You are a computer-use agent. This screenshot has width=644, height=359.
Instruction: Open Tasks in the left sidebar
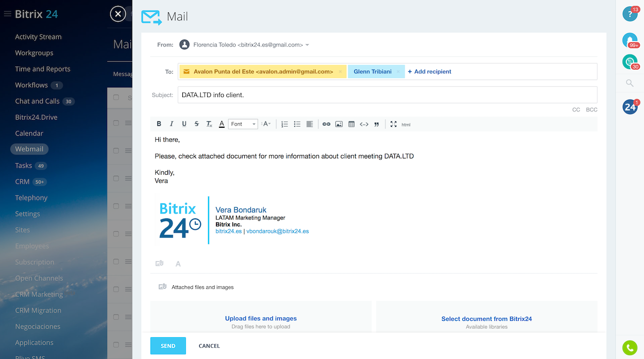click(23, 165)
